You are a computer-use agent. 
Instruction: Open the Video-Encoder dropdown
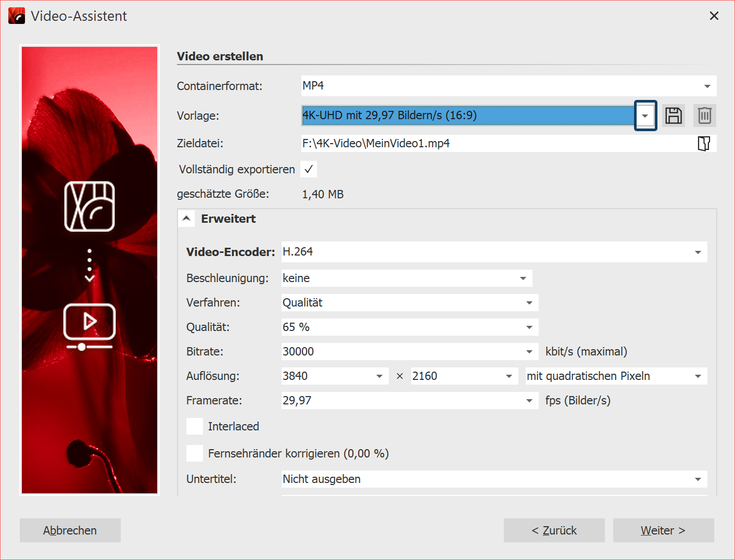pos(698,252)
